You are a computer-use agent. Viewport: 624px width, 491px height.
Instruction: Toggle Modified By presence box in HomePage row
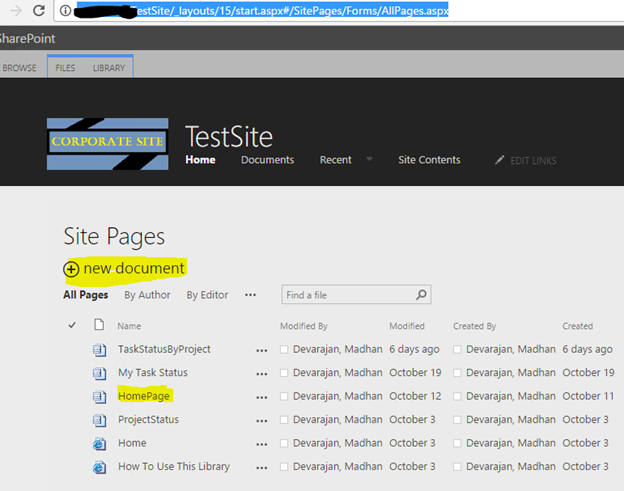[x=284, y=396]
